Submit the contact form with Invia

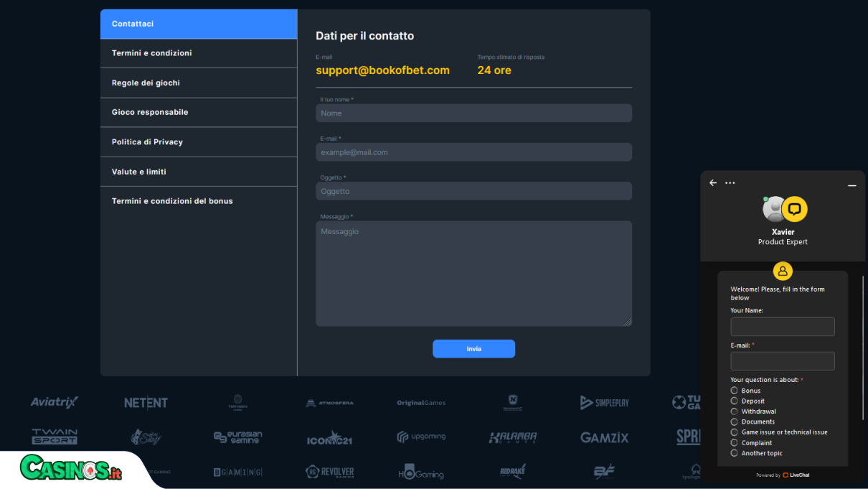point(473,348)
